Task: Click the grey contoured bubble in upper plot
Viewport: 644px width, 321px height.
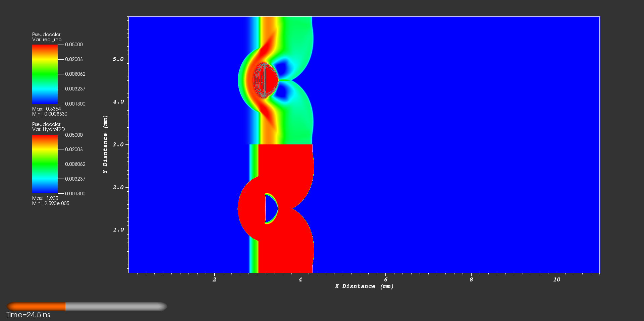Action: [x=265, y=80]
